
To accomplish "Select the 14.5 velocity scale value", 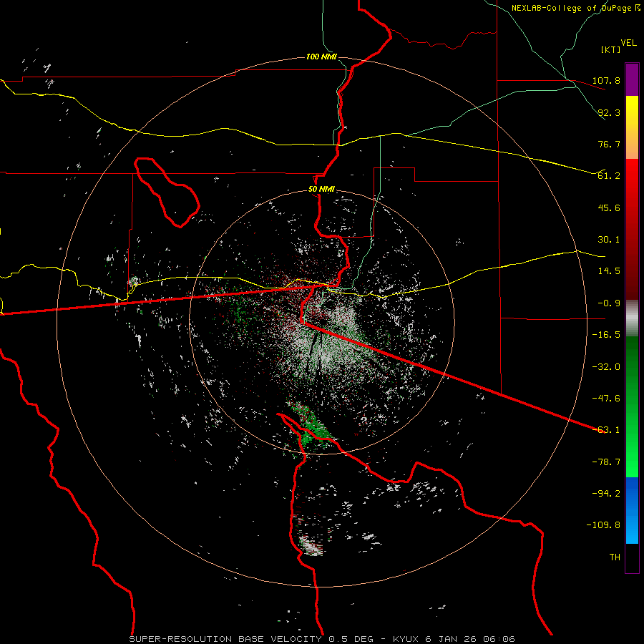I will click(609, 271).
